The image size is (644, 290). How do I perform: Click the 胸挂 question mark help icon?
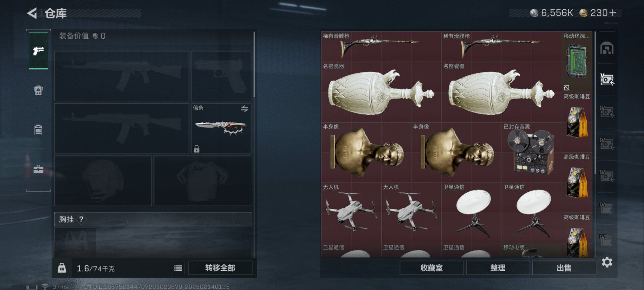[81, 219]
